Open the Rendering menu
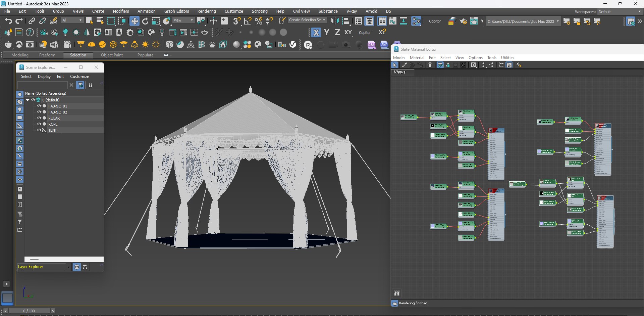Image resolution: width=644 pixels, height=316 pixels. pyautogui.click(x=207, y=11)
